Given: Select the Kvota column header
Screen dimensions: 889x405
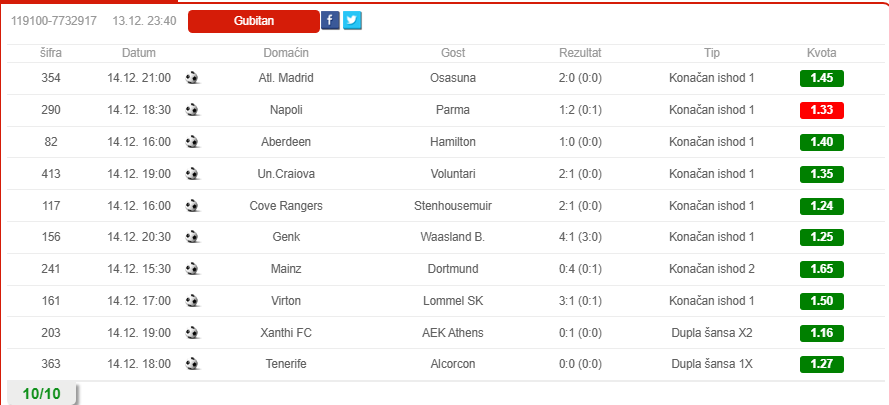Looking at the screenshot, I should pyautogui.click(x=822, y=53).
